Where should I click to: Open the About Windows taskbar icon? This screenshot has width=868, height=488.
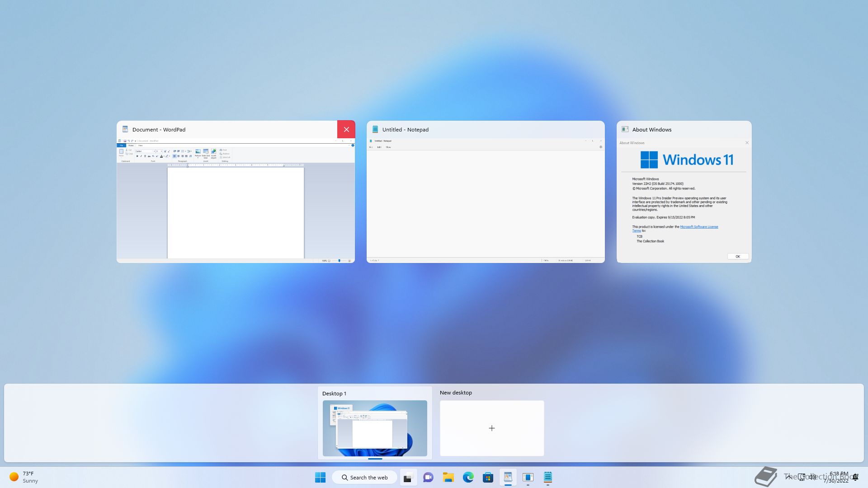(x=528, y=477)
